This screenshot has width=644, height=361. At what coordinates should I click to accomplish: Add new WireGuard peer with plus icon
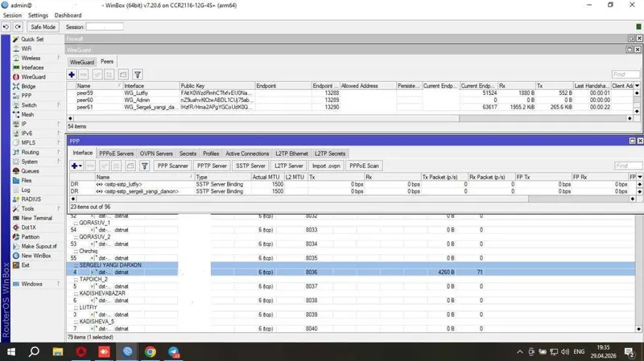click(x=72, y=75)
